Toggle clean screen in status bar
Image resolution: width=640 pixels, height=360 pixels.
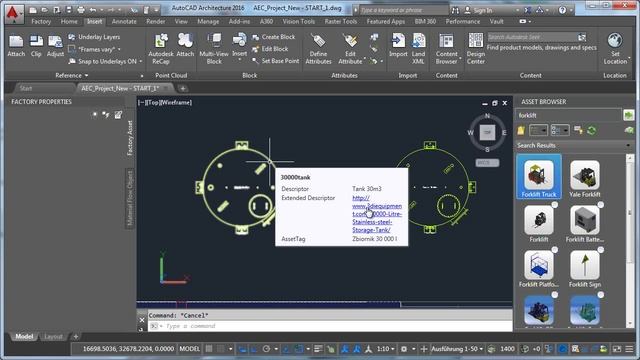click(x=617, y=349)
